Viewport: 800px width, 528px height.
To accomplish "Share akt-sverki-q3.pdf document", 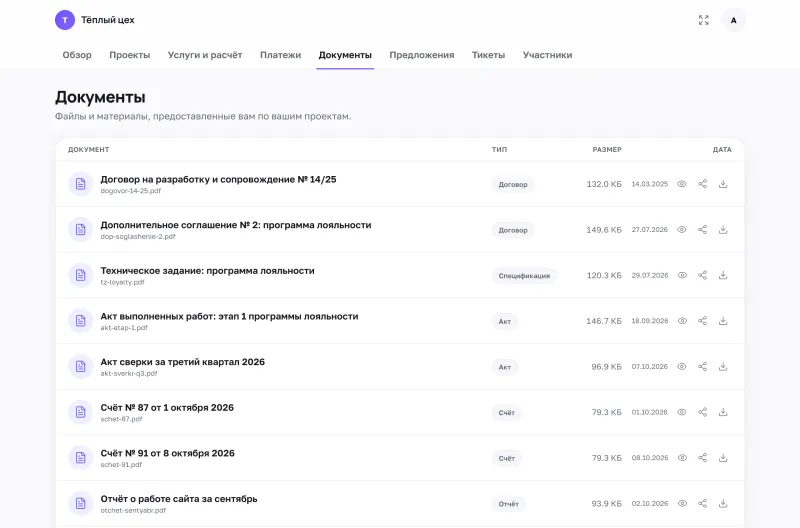I will coord(703,367).
